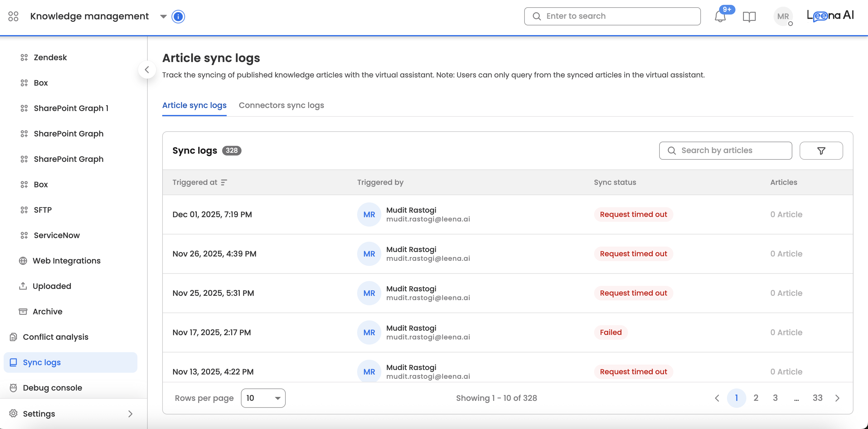This screenshot has width=868, height=429.
Task: Click the blue info icon beside title
Action: 178,16
